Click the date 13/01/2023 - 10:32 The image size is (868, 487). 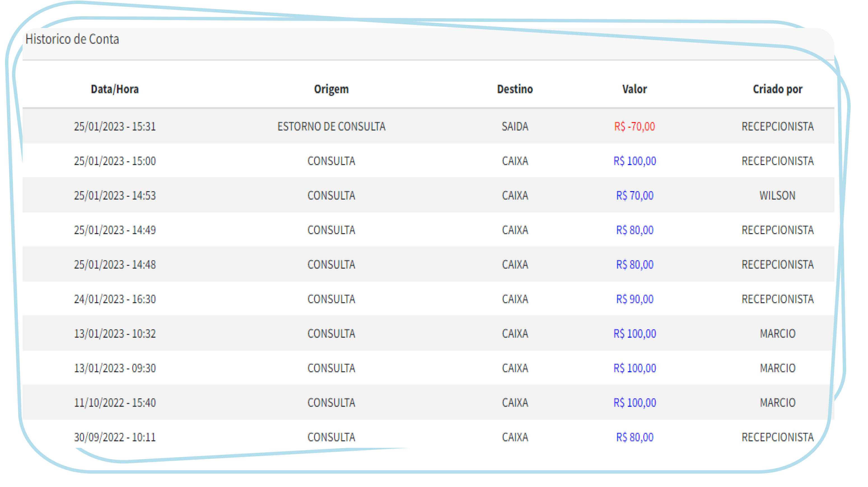pos(115,334)
